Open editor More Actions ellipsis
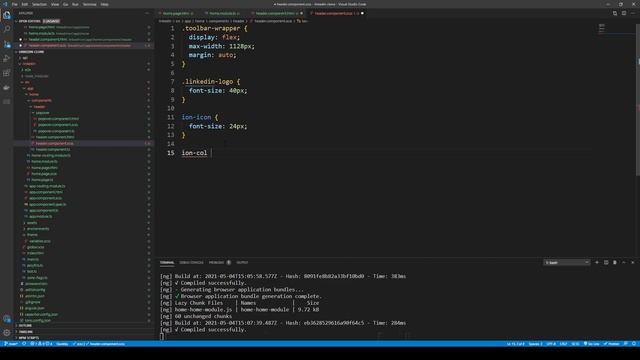640x360 pixels. tap(633, 13)
